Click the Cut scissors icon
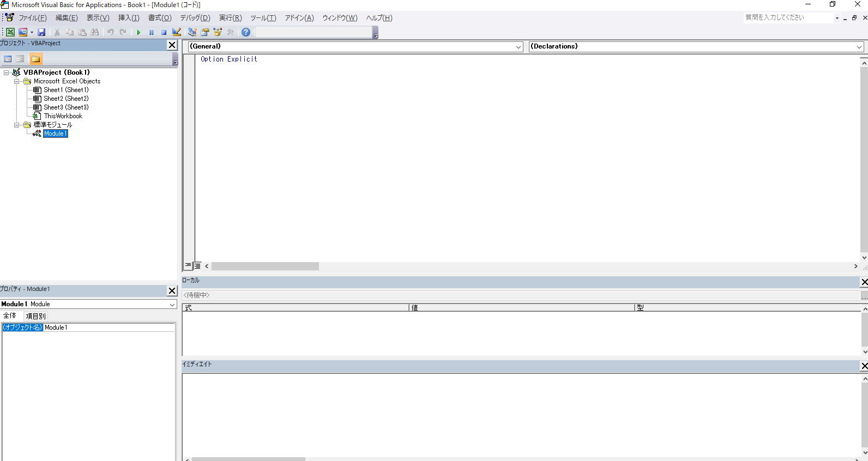 pyautogui.click(x=57, y=32)
